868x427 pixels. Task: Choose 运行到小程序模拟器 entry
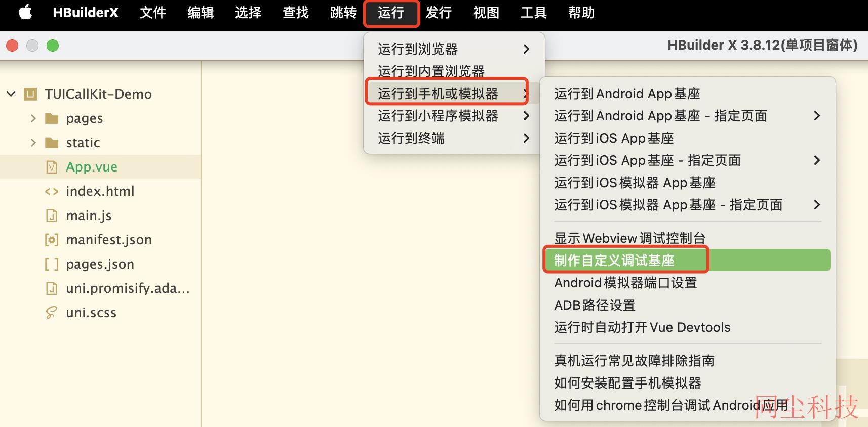tap(454, 116)
